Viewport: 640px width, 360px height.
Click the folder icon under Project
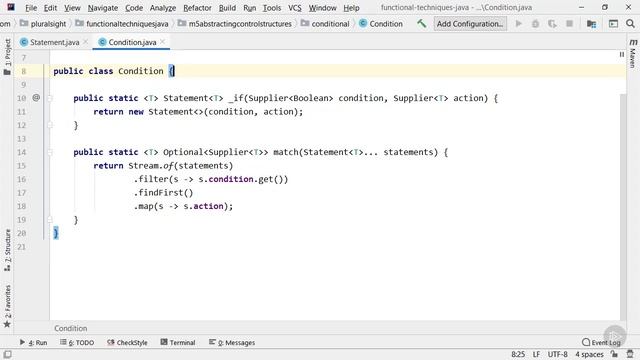[x=7, y=72]
